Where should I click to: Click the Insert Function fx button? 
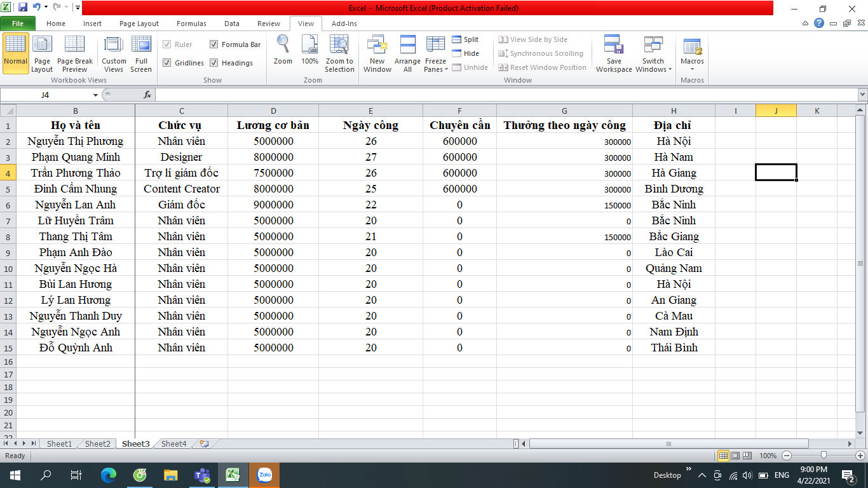(147, 95)
